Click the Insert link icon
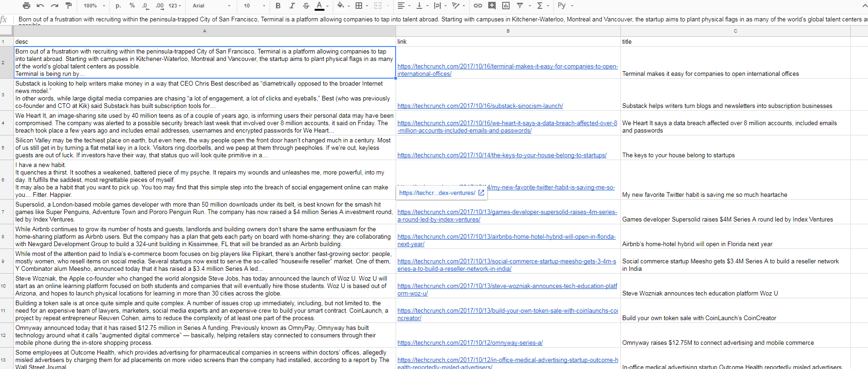This screenshot has width=868, height=369. click(478, 6)
